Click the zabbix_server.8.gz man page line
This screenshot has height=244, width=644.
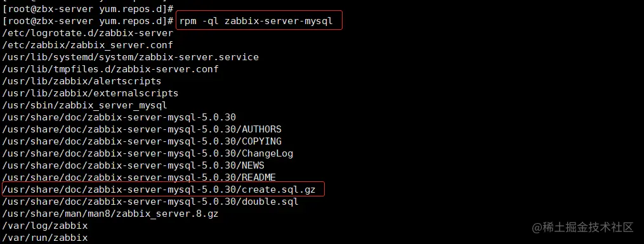(x=110, y=214)
